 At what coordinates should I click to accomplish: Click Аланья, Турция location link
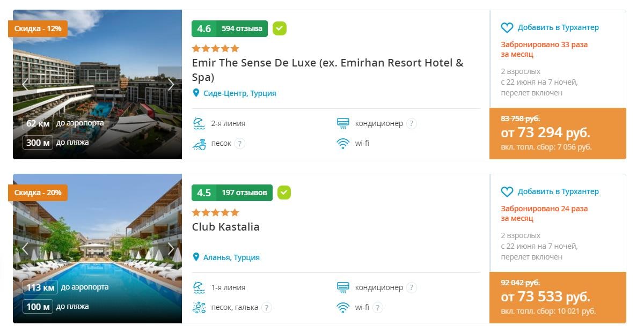231,257
